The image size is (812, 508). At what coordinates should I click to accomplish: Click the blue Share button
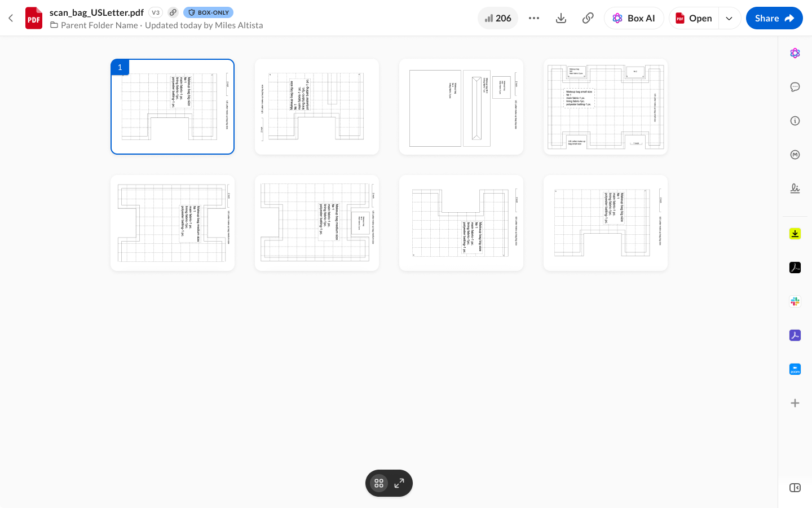774,18
